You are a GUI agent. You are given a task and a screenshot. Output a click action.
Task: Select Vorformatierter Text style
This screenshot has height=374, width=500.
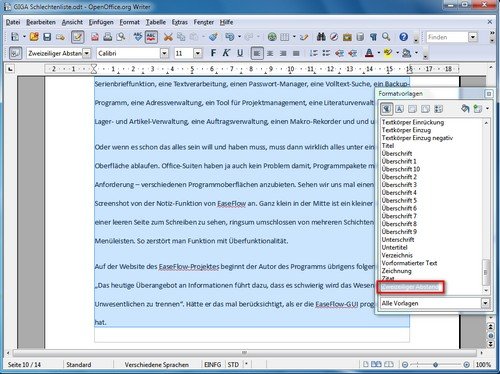click(409, 263)
